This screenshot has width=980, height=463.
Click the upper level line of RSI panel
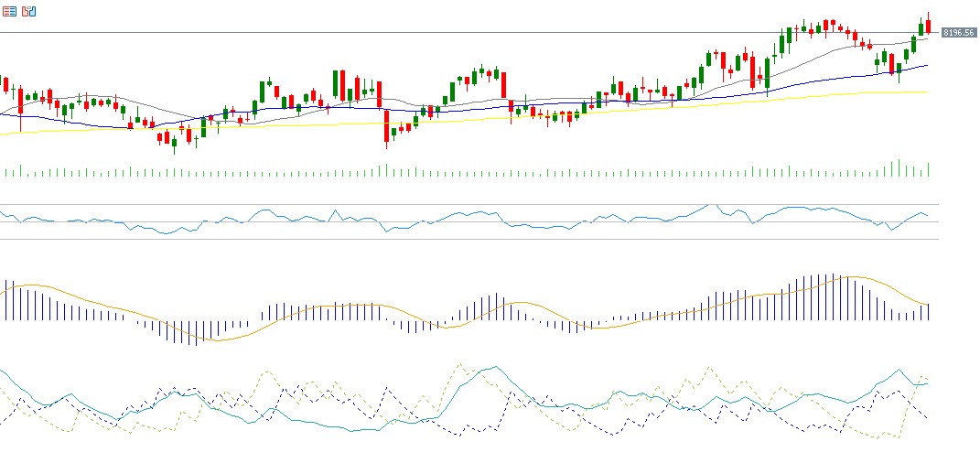458,204
